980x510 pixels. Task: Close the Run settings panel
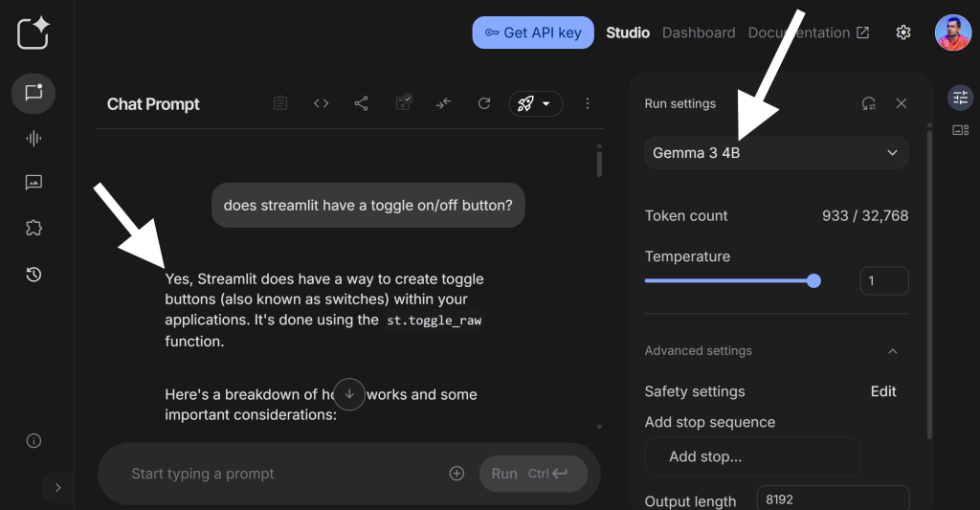(902, 103)
